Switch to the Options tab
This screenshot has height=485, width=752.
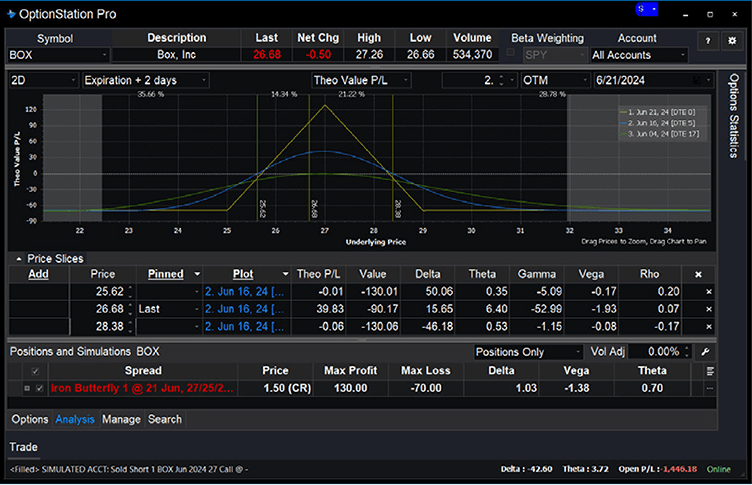click(30, 419)
